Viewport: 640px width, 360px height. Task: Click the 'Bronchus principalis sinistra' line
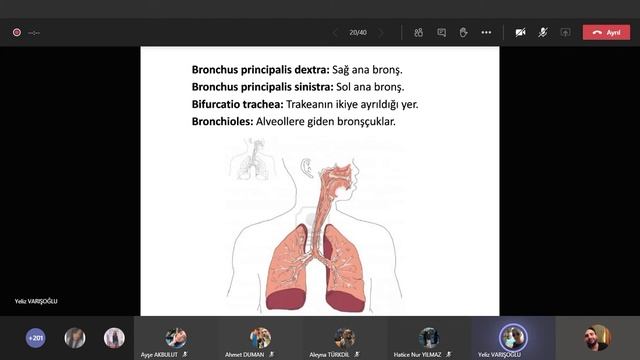pos(298,87)
